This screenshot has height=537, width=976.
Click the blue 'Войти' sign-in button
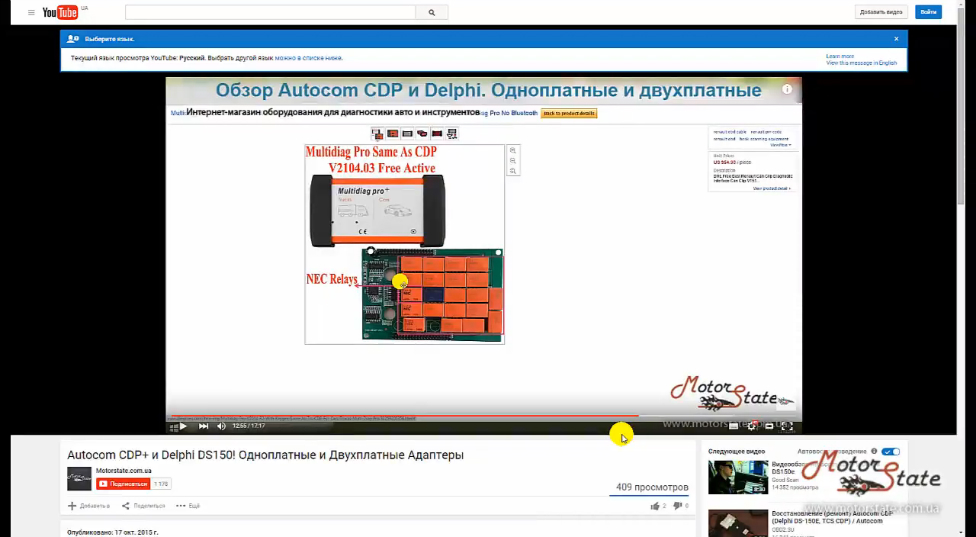coord(928,12)
